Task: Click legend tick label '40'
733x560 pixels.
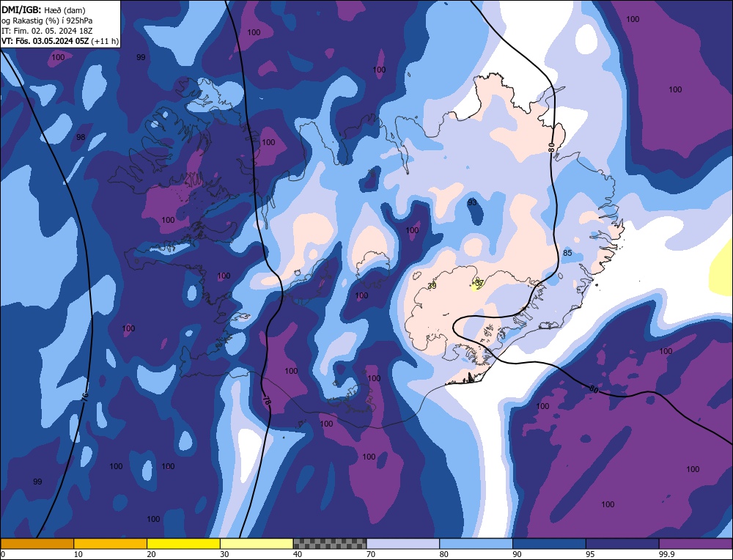Action: tap(298, 554)
